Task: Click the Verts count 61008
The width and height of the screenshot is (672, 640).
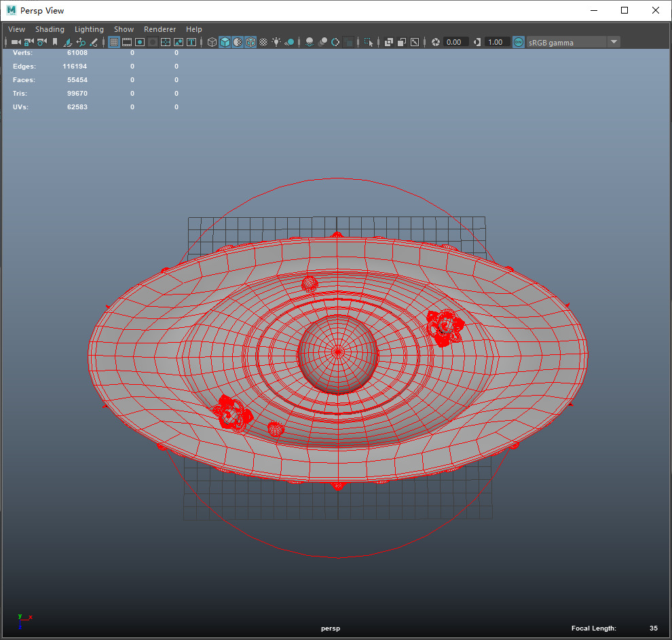Action: coord(77,53)
